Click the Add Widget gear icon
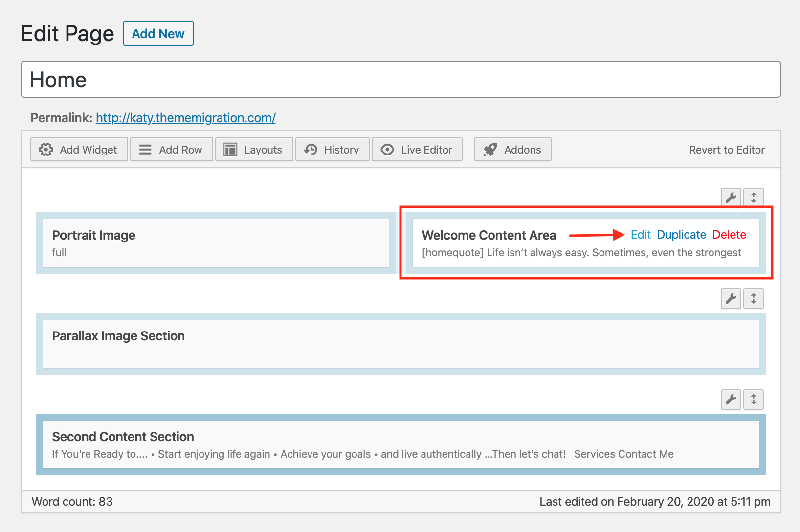The image size is (800, 532). (x=46, y=150)
